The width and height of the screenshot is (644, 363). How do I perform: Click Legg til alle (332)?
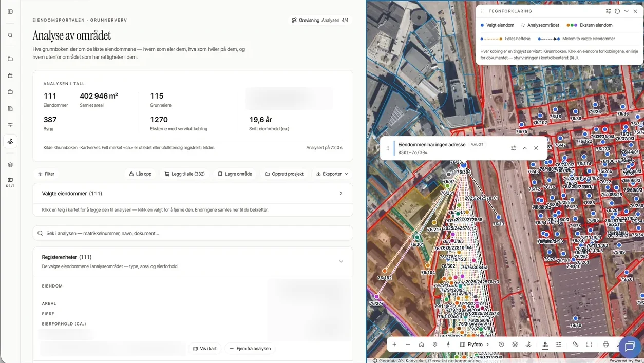tap(184, 174)
